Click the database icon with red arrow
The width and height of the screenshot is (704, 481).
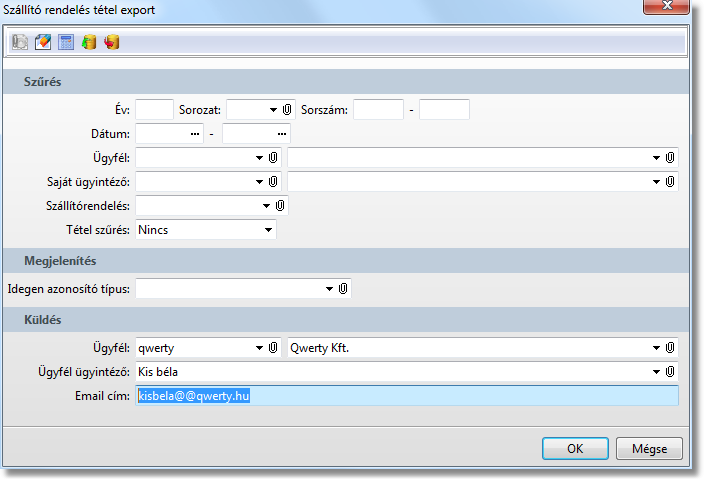click(112, 42)
